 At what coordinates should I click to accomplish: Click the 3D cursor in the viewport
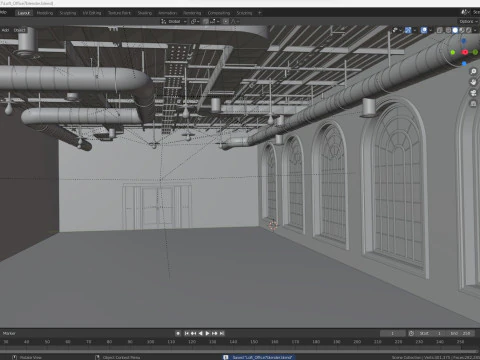point(273,226)
